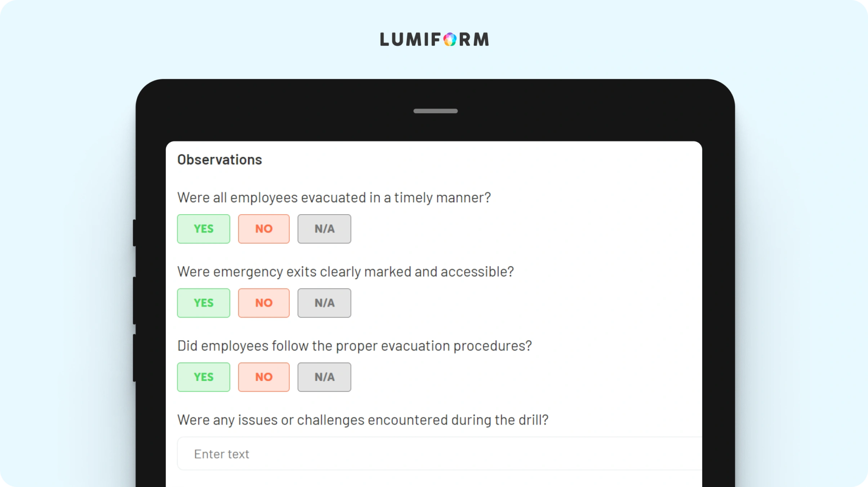Screen dimensions: 868x487
Task: Choose N/A for timely evacuation question
Action: tap(324, 229)
